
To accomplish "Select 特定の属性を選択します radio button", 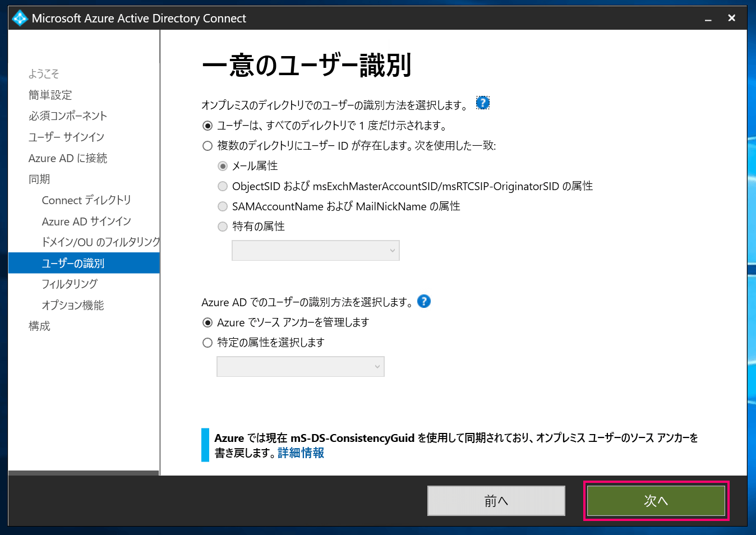I will tap(208, 343).
